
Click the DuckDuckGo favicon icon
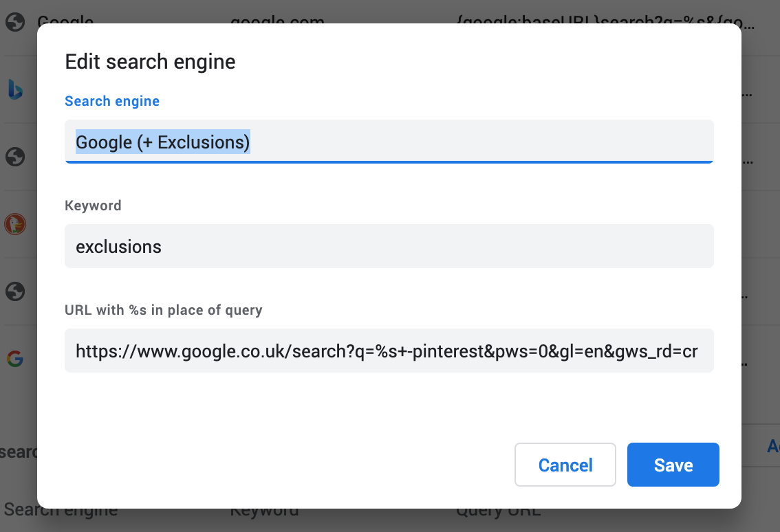(16, 223)
